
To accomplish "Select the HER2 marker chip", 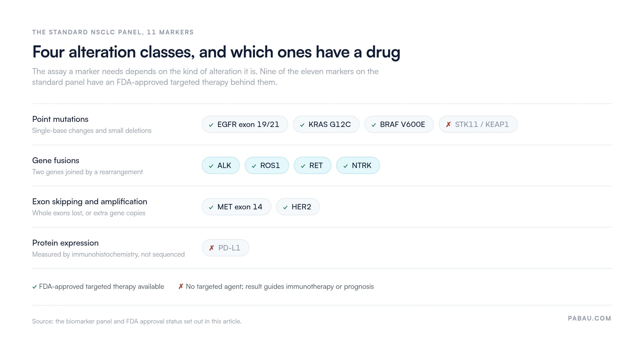I will (298, 207).
